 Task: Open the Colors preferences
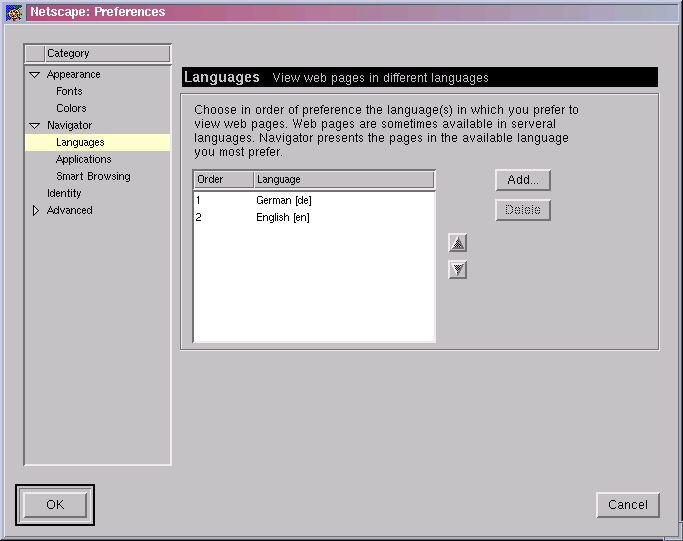71,108
